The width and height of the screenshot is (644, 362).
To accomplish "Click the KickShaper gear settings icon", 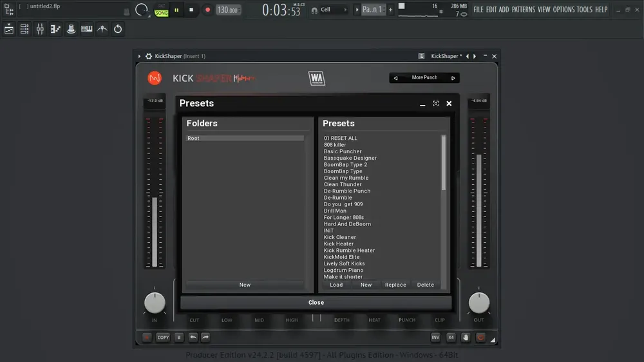I will (x=149, y=56).
